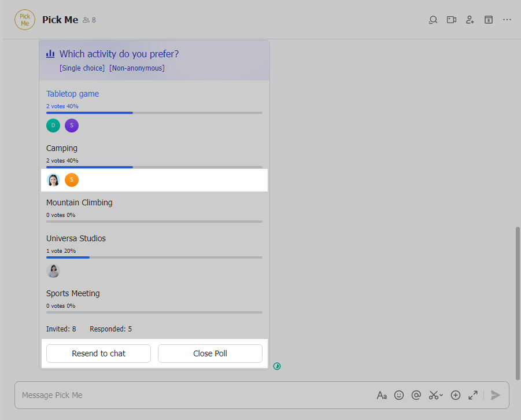Click Resend to chat
Screen dimensions: 521x420
98,353
